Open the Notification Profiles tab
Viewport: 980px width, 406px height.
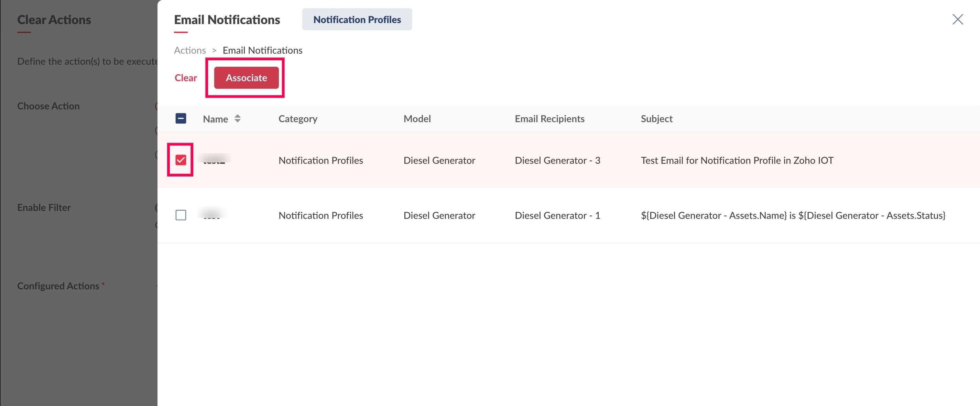pyautogui.click(x=357, y=19)
